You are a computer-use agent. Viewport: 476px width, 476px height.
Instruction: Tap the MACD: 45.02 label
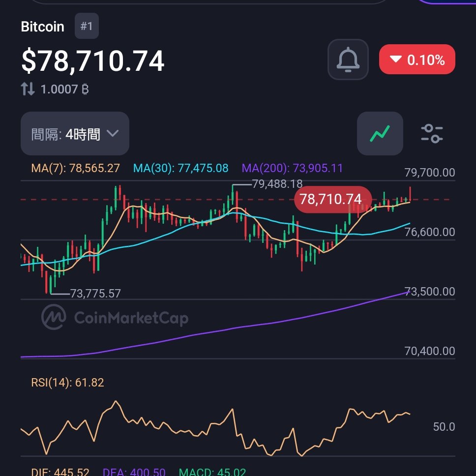pyautogui.click(x=212, y=472)
